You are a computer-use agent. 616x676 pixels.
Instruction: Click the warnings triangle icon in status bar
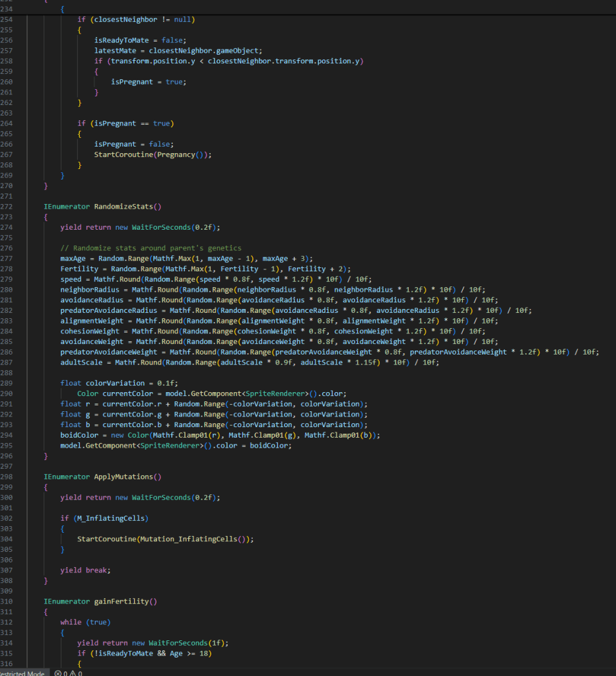pyautogui.click(x=73, y=673)
